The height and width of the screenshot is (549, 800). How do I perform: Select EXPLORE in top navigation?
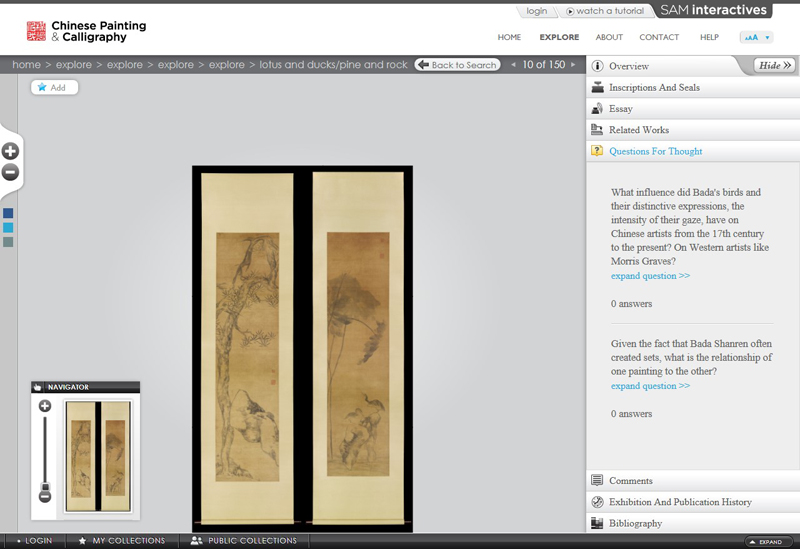pos(559,37)
